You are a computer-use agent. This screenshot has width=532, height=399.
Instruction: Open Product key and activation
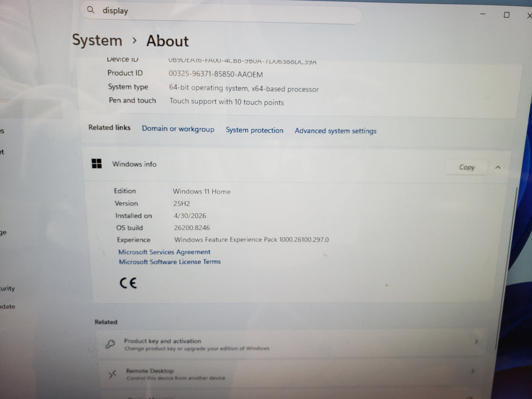coord(291,344)
